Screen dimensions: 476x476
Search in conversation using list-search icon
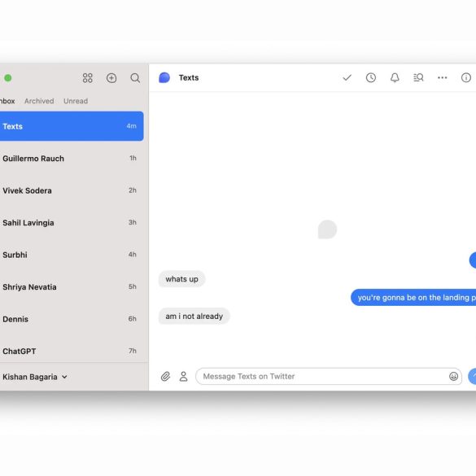pyautogui.click(x=418, y=78)
